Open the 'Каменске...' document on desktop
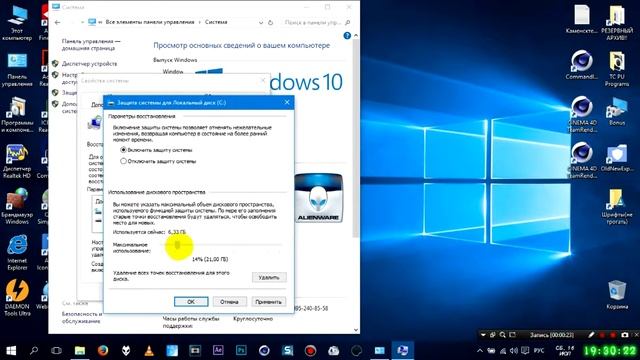This screenshot has width=640, height=360. (x=582, y=19)
